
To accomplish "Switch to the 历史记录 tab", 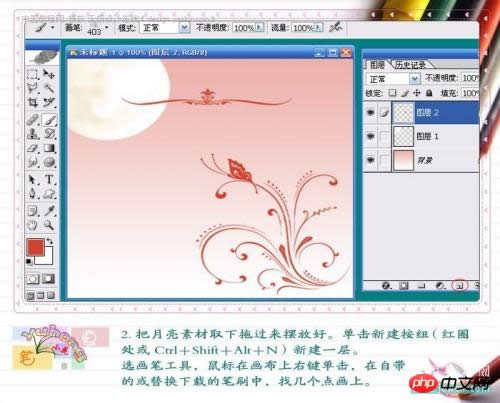I will point(410,65).
